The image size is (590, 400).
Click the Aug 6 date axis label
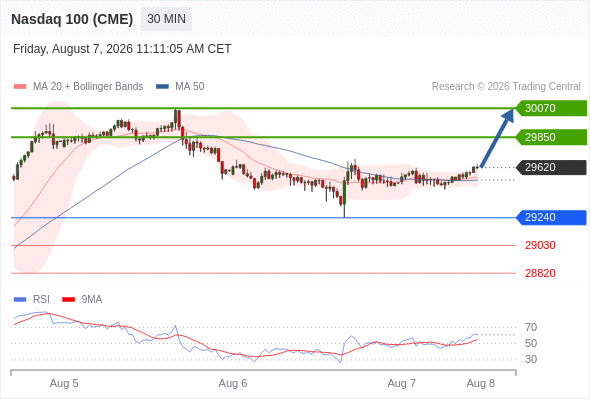tap(233, 383)
